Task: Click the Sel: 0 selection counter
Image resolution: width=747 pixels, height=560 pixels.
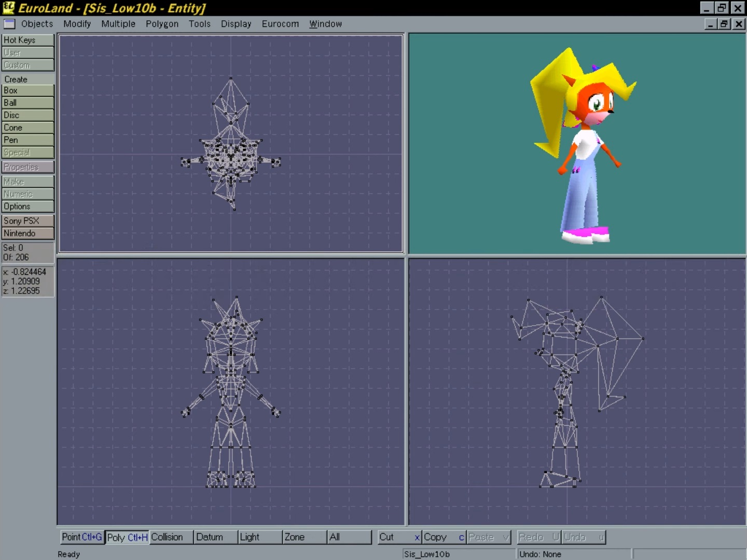Action: tap(13, 248)
